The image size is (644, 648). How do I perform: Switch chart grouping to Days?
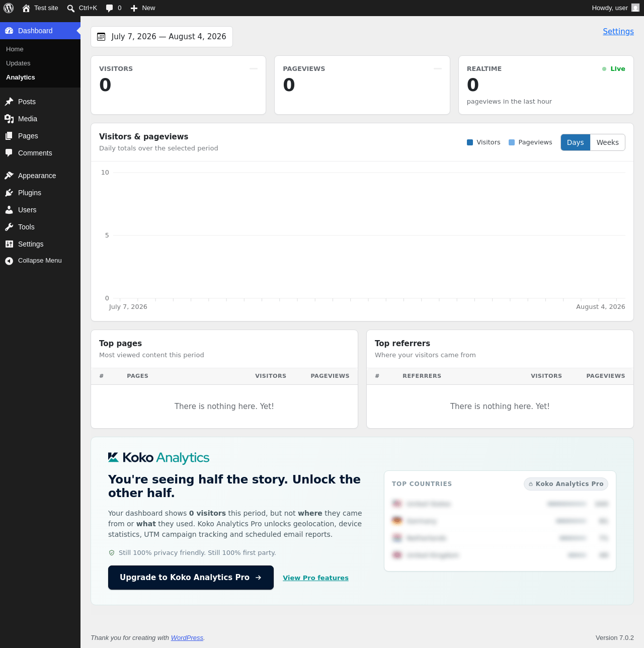click(576, 142)
